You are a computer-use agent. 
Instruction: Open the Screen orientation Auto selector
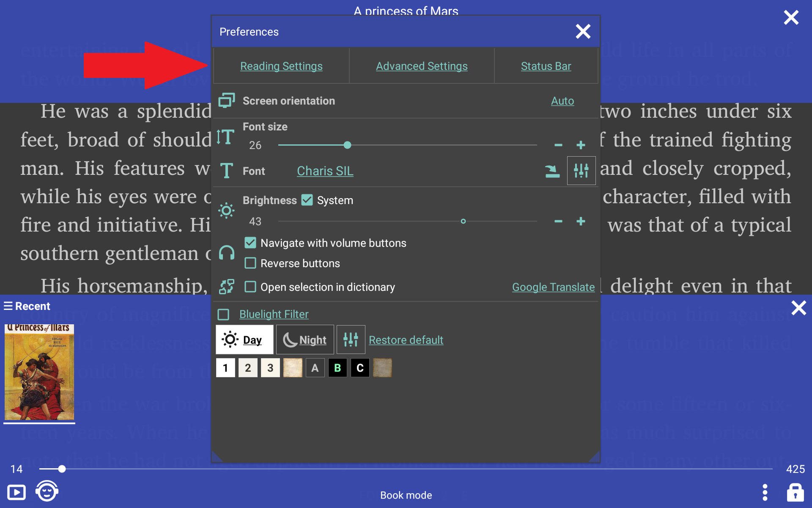[x=562, y=101]
